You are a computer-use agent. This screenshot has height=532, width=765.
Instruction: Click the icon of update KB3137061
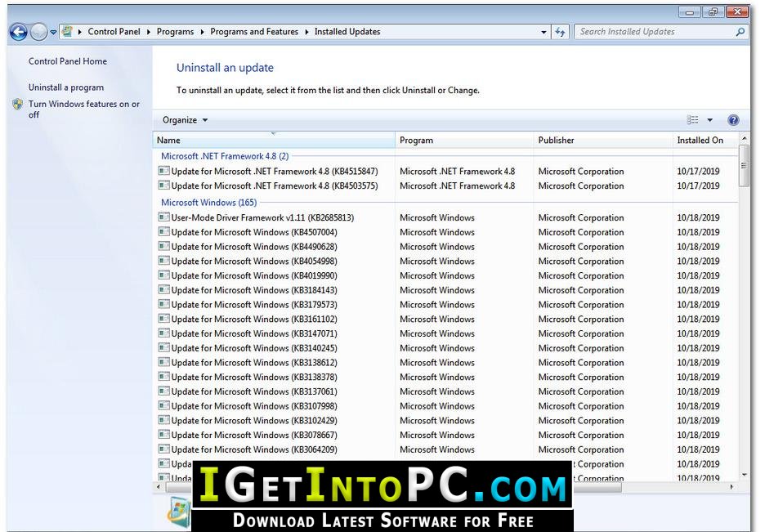(164, 391)
